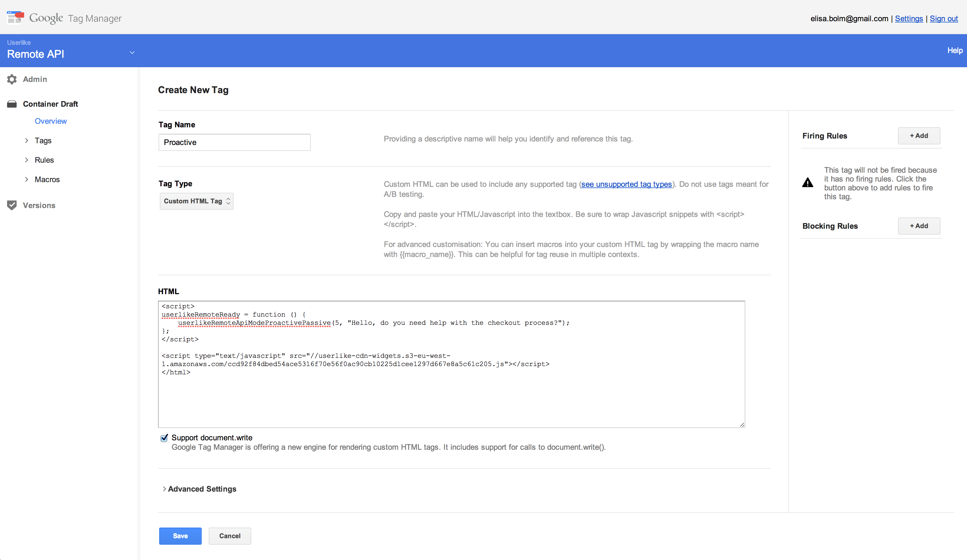Click the Container Draft folder icon

point(12,104)
